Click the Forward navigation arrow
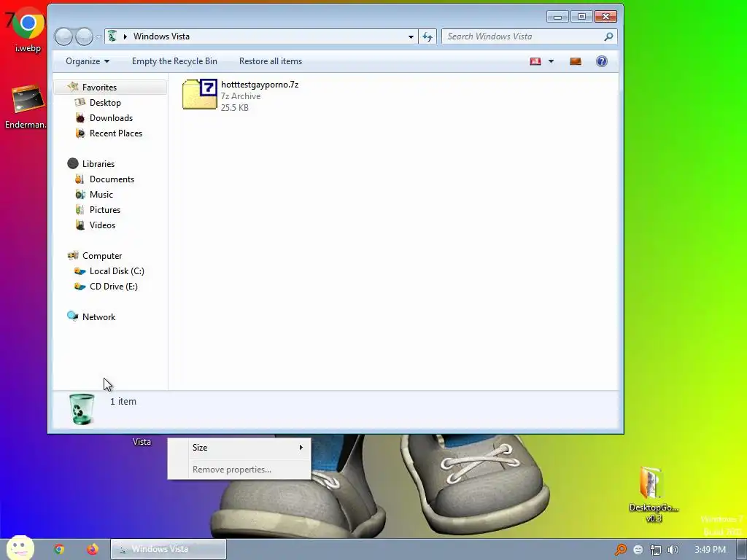 (x=85, y=36)
